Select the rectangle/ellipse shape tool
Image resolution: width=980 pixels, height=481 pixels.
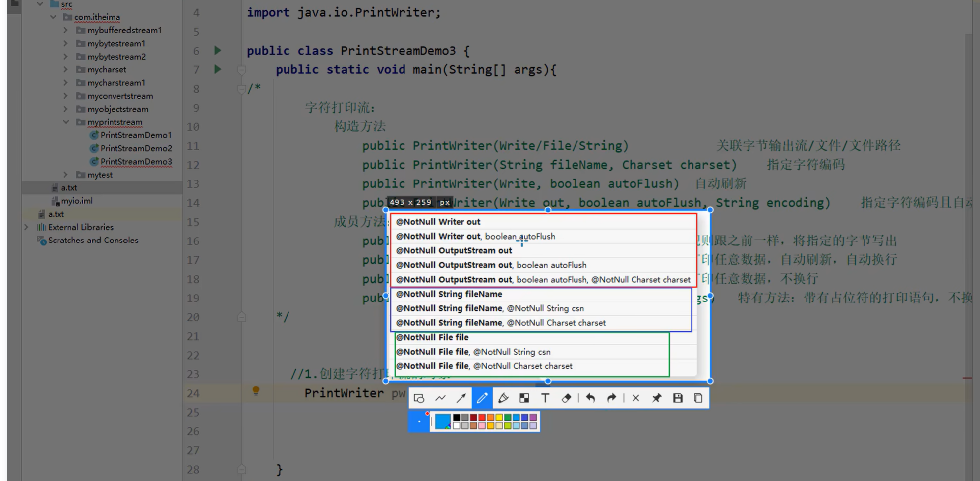tap(419, 397)
